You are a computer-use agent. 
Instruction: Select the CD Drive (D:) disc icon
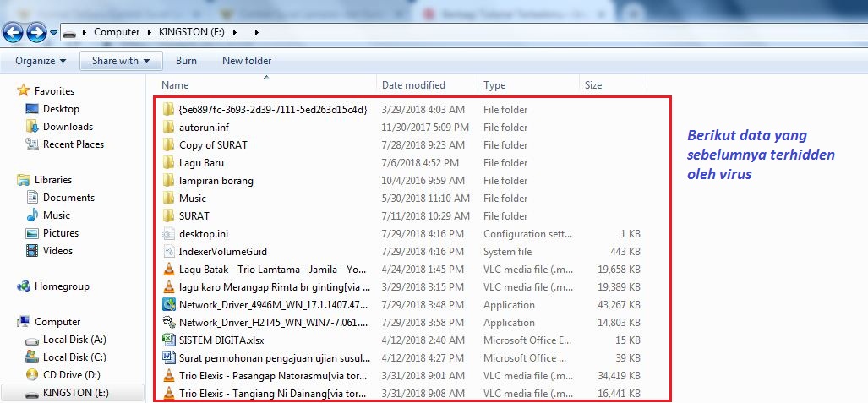[x=32, y=375]
